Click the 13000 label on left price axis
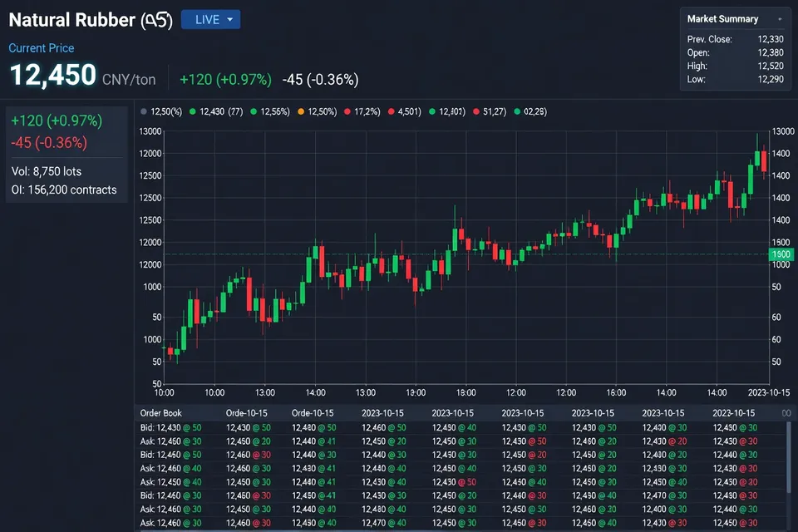Image resolution: width=798 pixels, height=532 pixels. tap(150, 131)
